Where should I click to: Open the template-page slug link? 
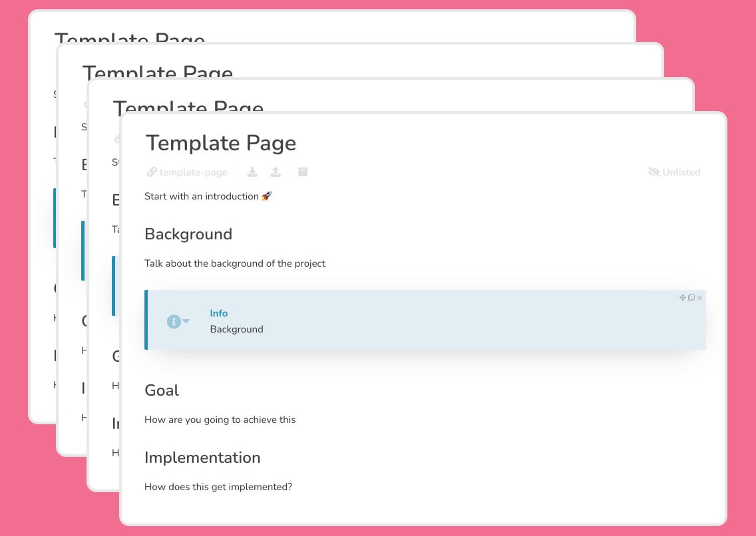coord(187,172)
